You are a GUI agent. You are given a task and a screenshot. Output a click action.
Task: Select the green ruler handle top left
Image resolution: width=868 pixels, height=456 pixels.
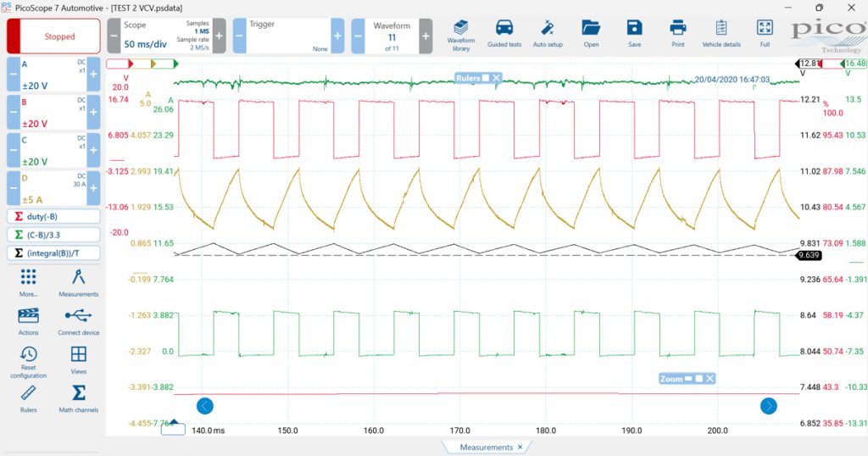166,64
